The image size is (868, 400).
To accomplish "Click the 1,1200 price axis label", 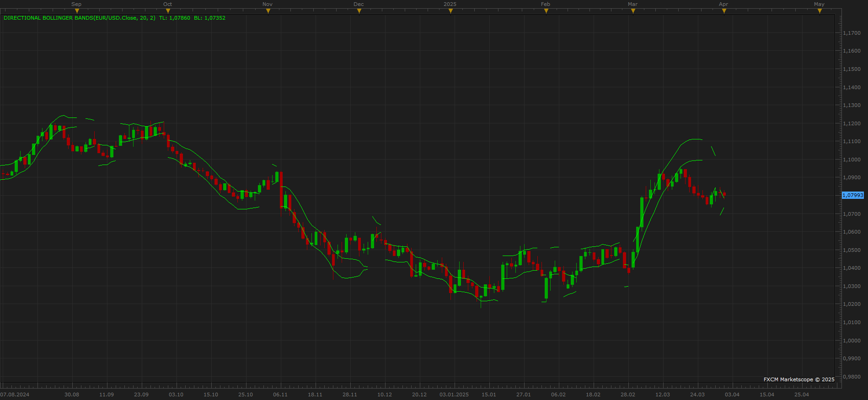I will (x=852, y=123).
